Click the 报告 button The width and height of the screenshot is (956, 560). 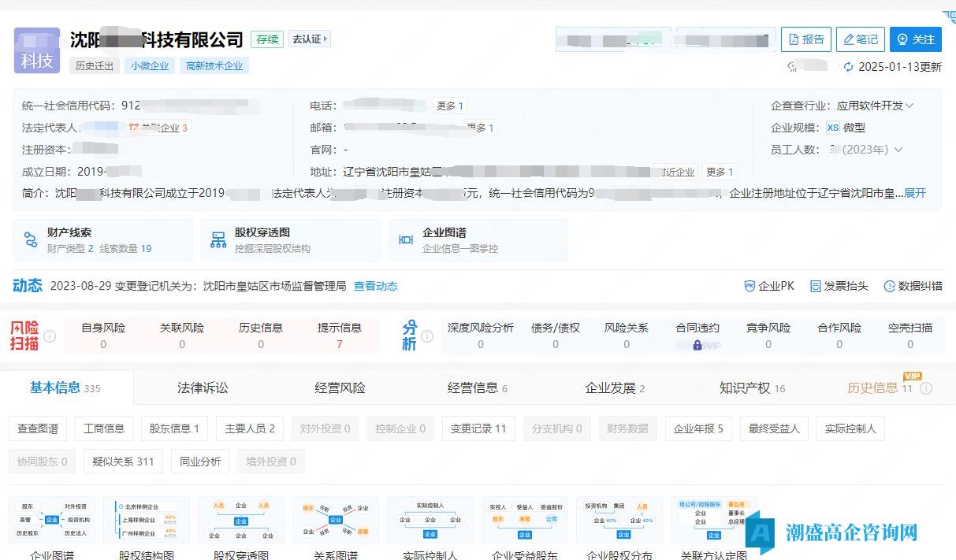(x=805, y=39)
